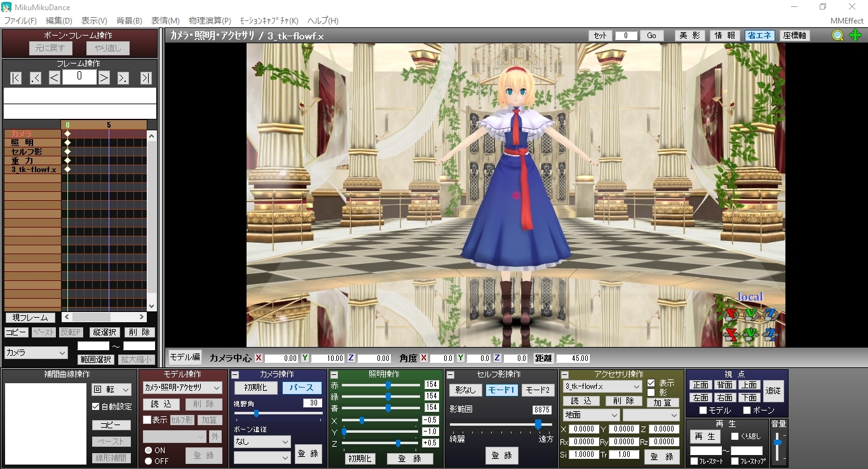868x469 pixels.
Task: Jump to the first frame with |< button
Action: tap(16, 78)
